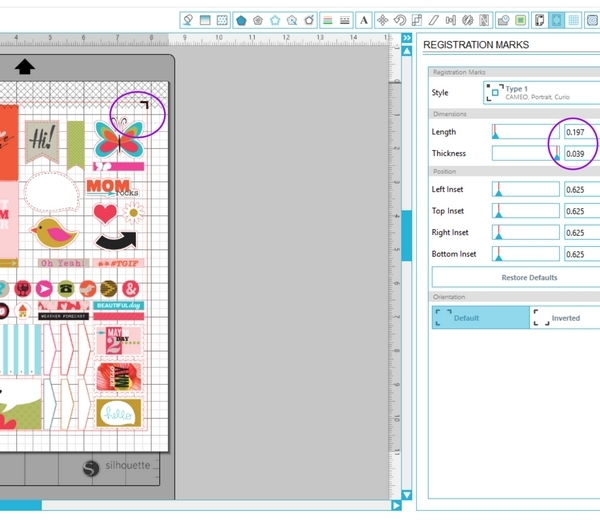Select the Inverted orientation option

[565, 318]
